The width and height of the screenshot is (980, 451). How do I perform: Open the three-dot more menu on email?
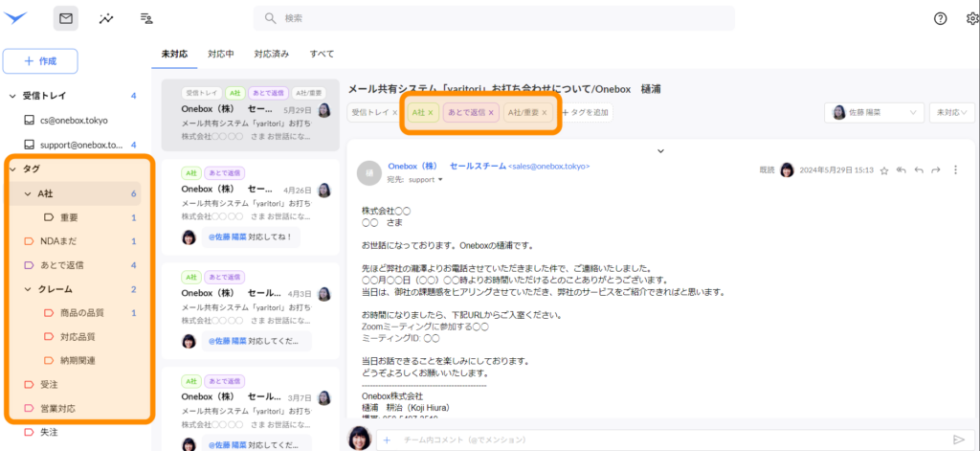click(955, 169)
